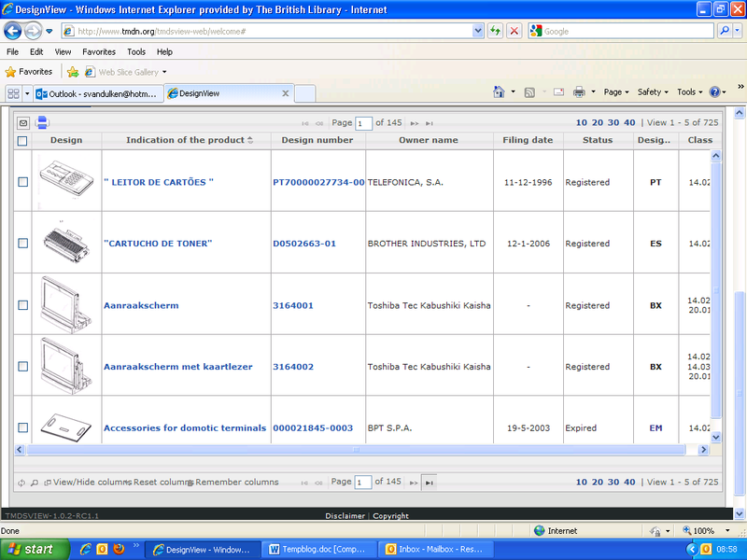747x560 pixels.
Task: Open design number 3164002 link
Action: (293, 367)
